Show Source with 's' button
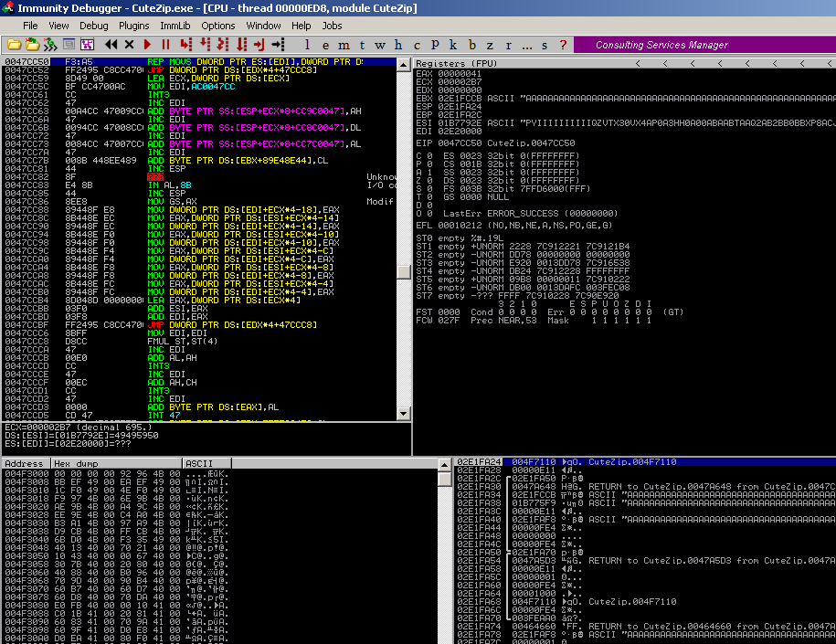The width and height of the screenshot is (836, 644). (x=545, y=46)
